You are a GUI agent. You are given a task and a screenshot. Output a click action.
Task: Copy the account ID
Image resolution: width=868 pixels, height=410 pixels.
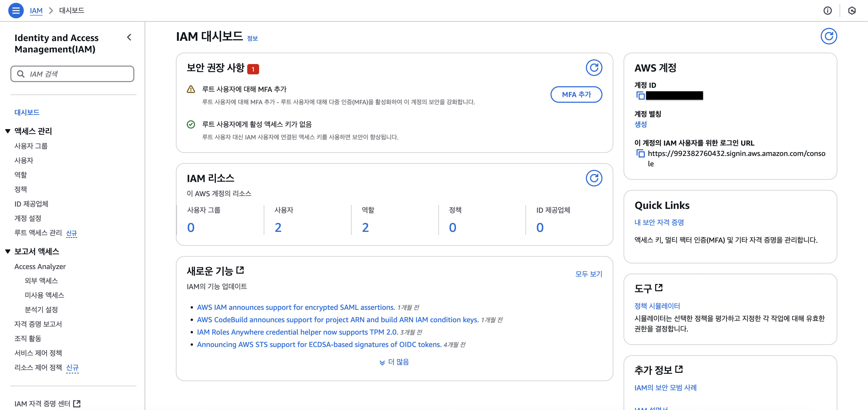(x=640, y=96)
